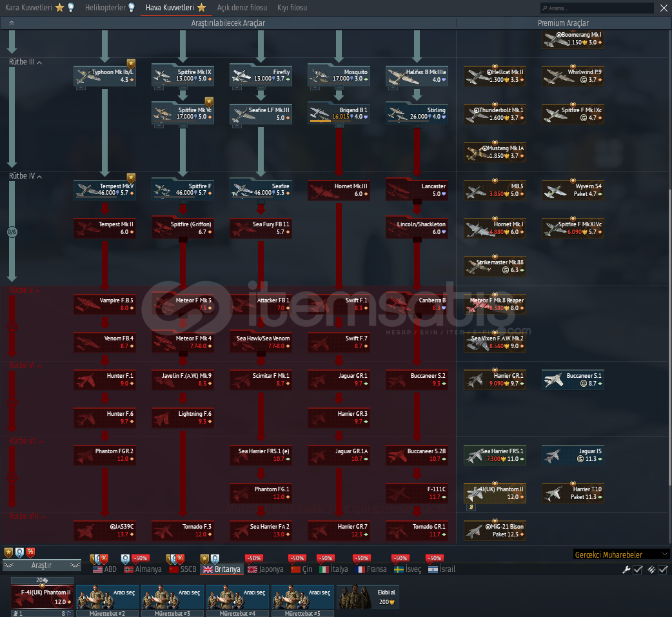
Task: Click the double-chevron collapse-all arrow
Action: click(12, 23)
